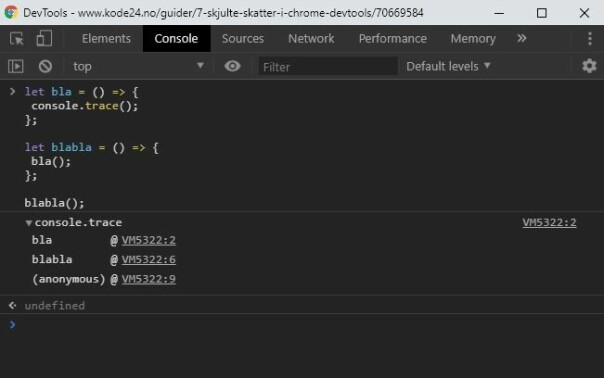Maximize the DevTools window
The image size is (604, 378).
542,13
